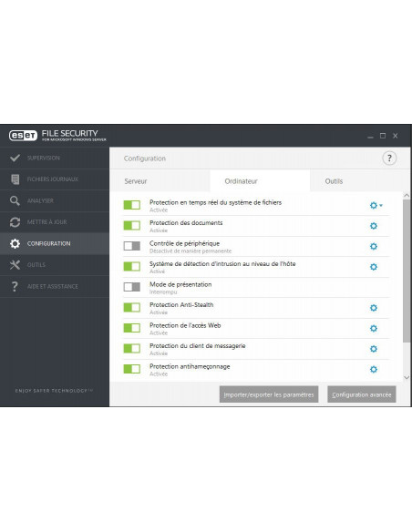Open gear for Protection du client de messagerie
Screen dimensions: 412x532
point(374,349)
